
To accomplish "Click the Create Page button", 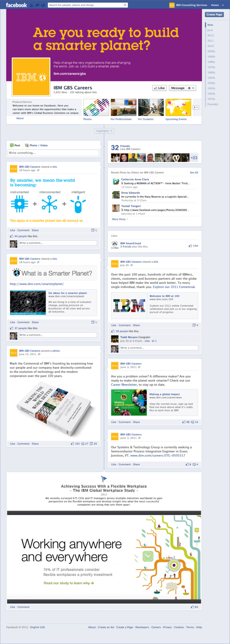I will pyautogui.click(x=214, y=15).
